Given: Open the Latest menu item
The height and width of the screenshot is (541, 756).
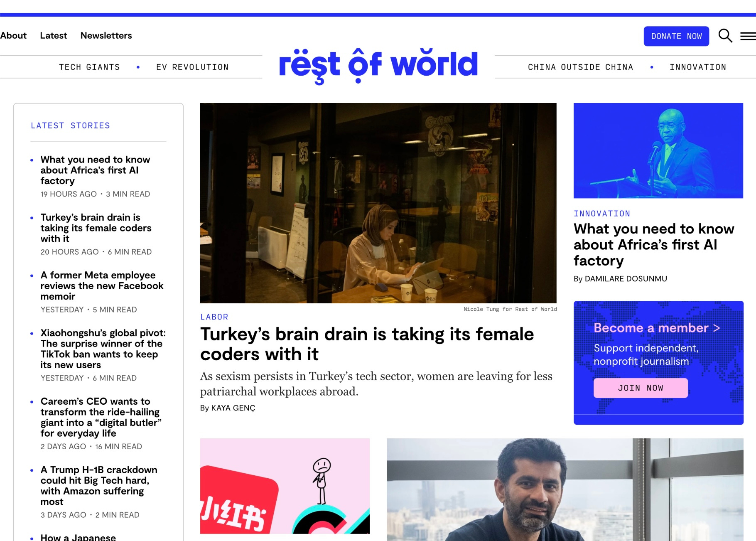Looking at the screenshot, I should tap(54, 36).
